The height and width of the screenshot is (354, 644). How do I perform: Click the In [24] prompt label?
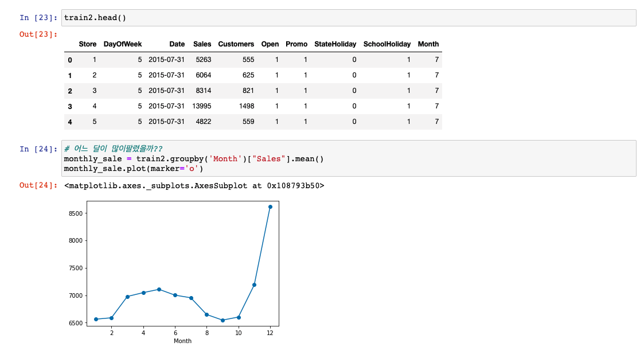click(38, 149)
